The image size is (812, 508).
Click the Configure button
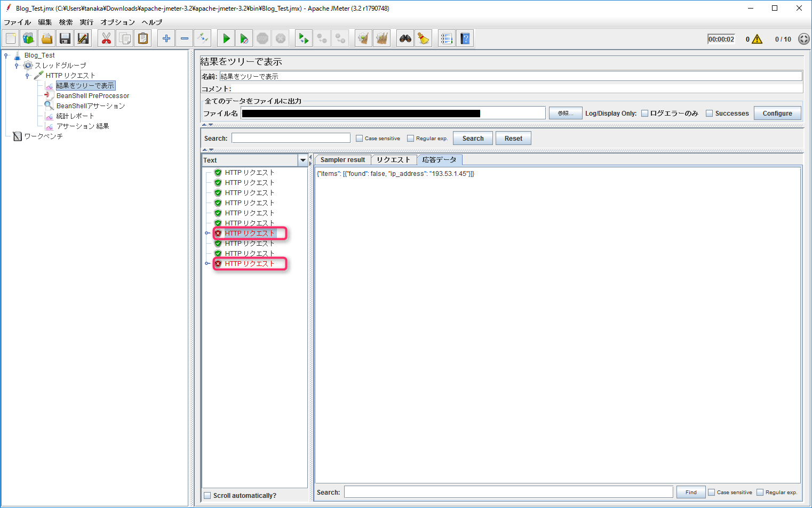(x=777, y=113)
